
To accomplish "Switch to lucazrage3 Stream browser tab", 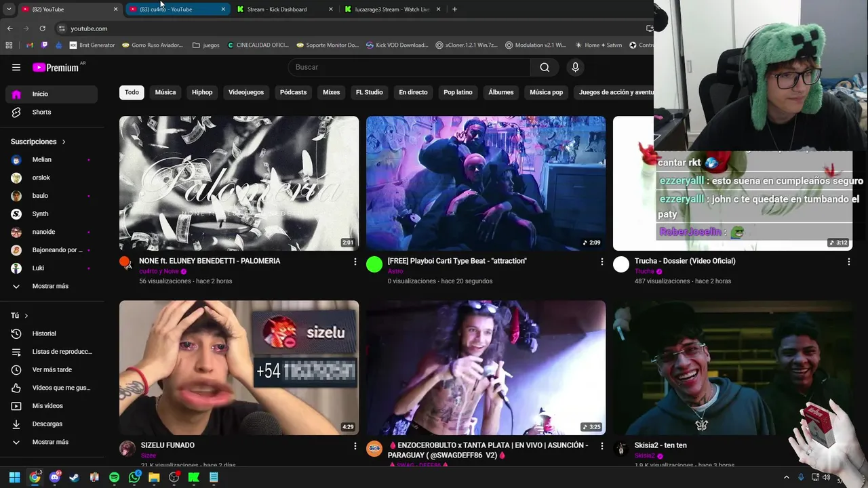I will click(393, 9).
